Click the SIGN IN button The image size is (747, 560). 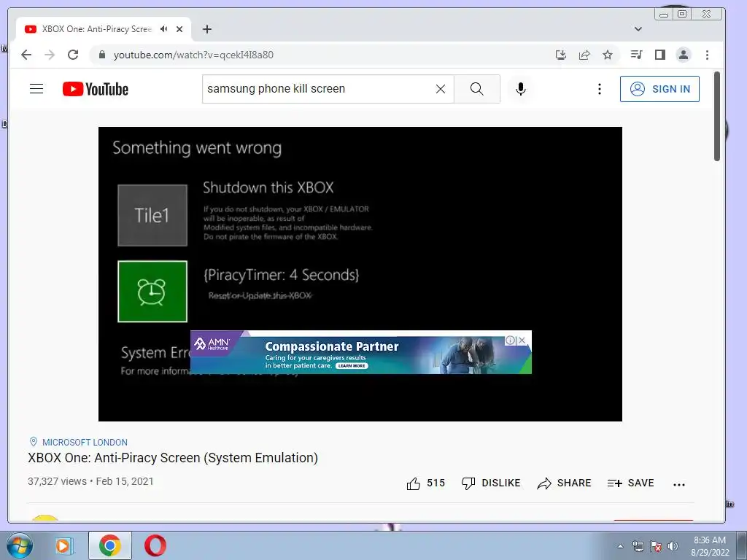pos(659,88)
